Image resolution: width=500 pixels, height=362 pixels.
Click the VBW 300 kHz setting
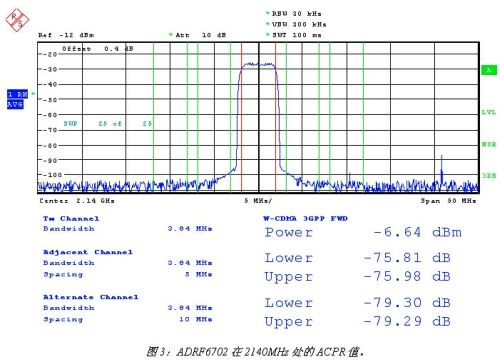(x=299, y=24)
